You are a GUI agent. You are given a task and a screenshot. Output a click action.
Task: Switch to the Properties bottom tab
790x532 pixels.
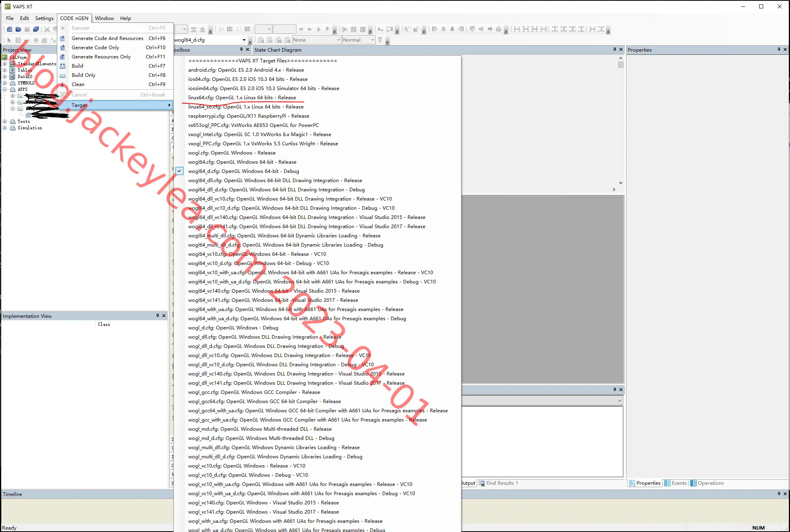(x=645, y=483)
